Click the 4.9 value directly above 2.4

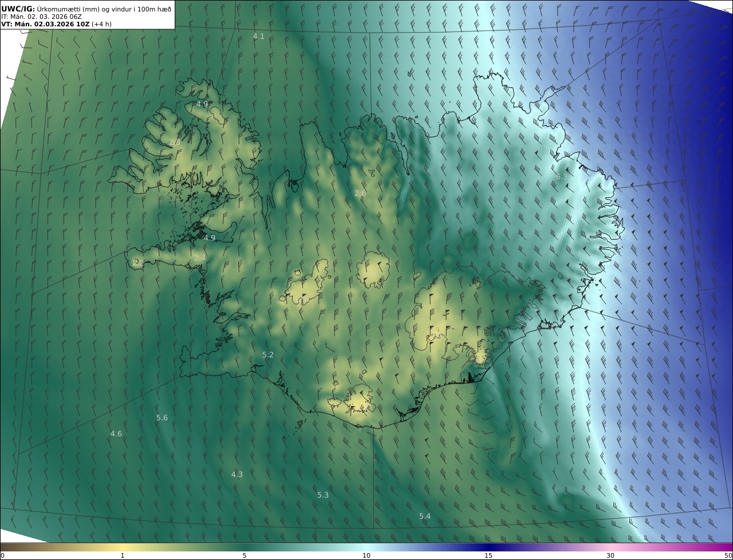(210, 238)
